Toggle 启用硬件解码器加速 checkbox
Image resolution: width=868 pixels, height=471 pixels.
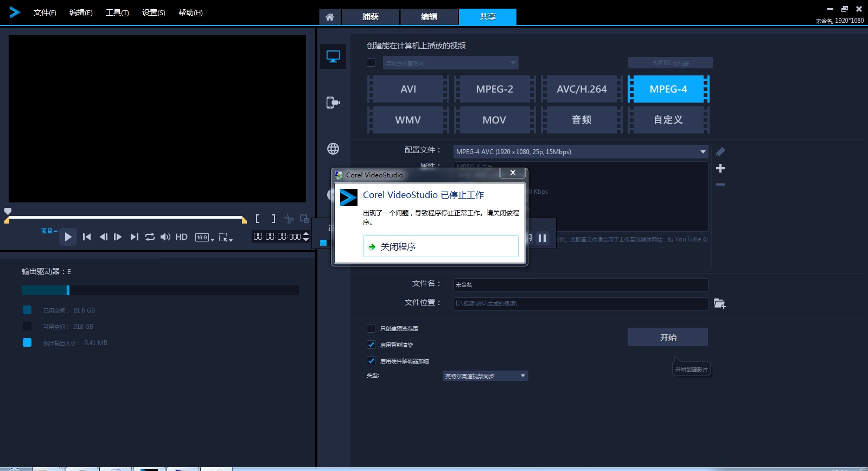click(371, 361)
